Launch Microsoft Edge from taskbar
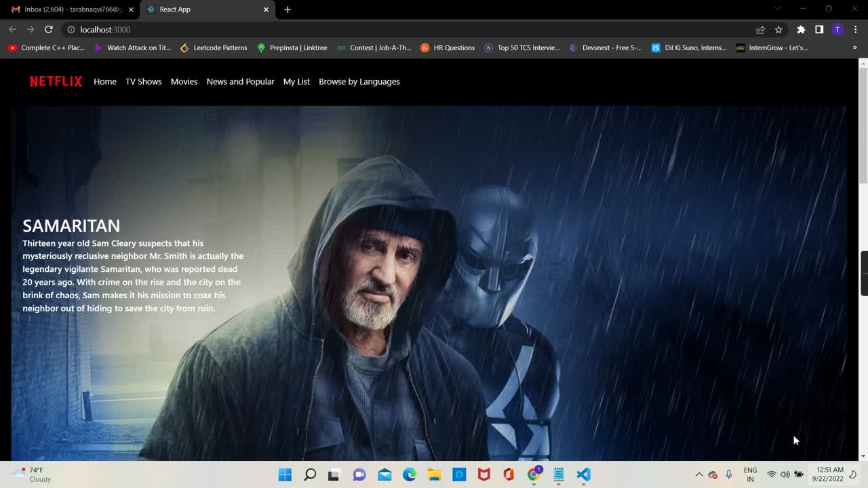868x488 pixels. pyautogui.click(x=410, y=474)
